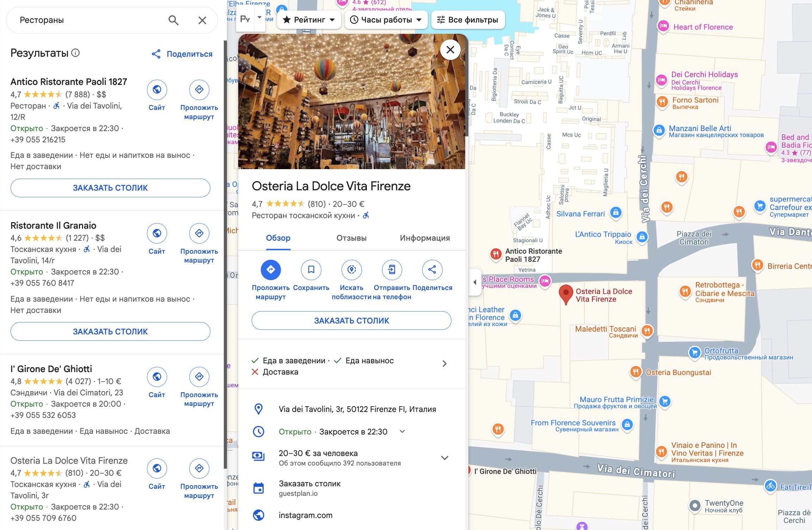Open website of Ristorante Il Granaio
The height and width of the screenshot is (530, 812).
pyautogui.click(x=157, y=233)
